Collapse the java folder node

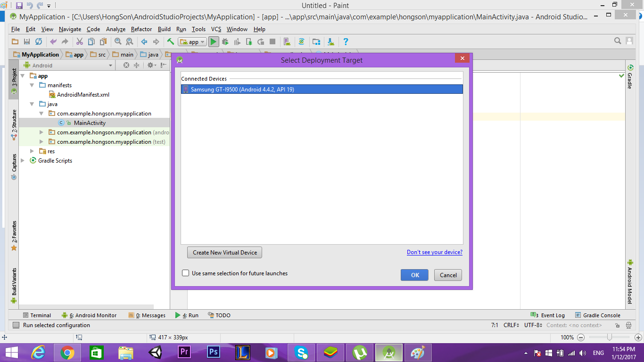[32, 104]
